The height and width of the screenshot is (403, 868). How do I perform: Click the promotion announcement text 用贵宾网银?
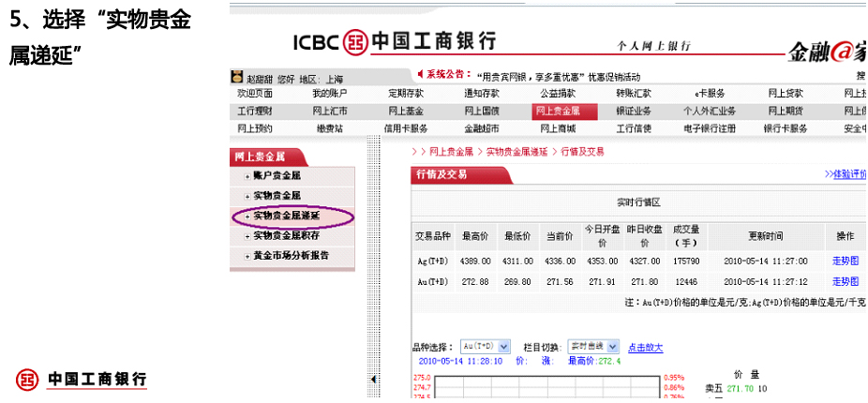(558, 77)
